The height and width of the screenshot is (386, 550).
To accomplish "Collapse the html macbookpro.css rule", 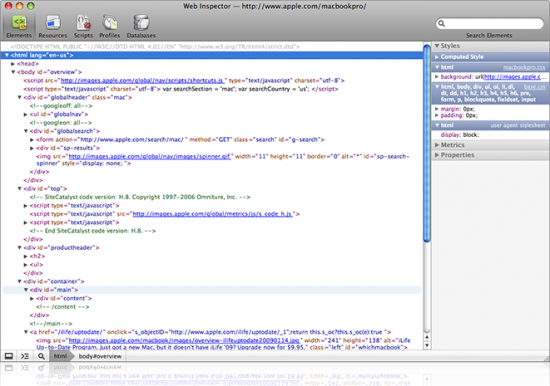I will click(x=437, y=67).
